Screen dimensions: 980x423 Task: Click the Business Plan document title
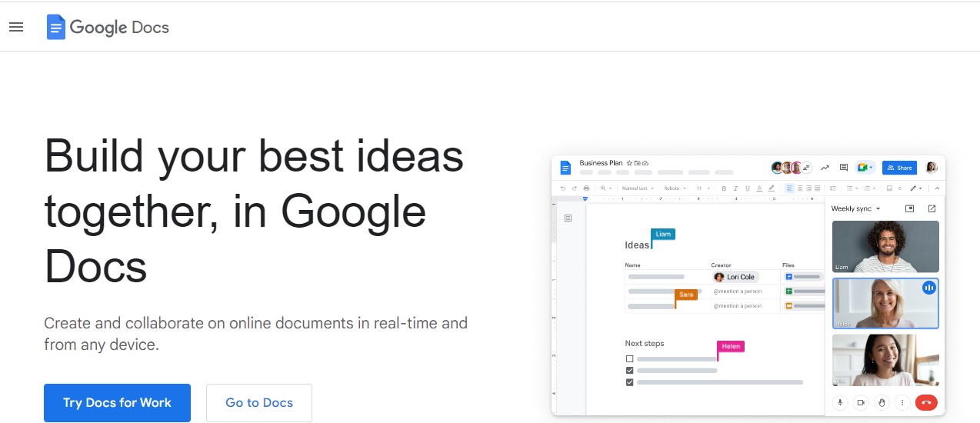click(x=601, y=163)
